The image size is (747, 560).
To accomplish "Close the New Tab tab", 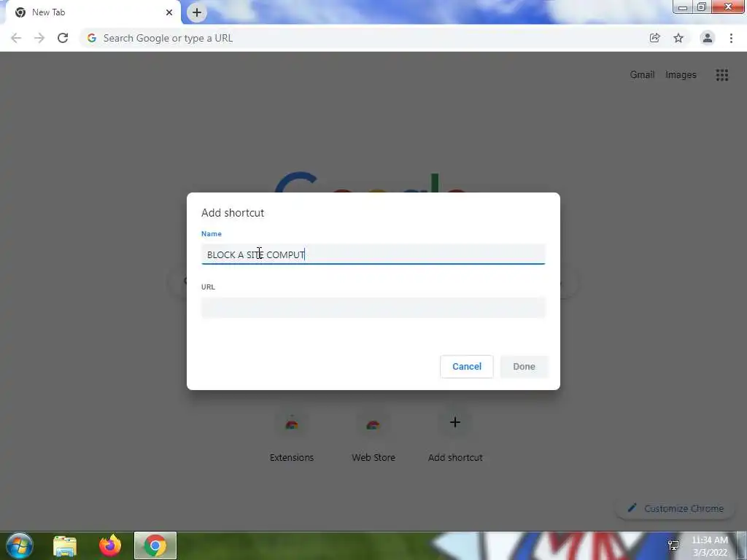I will pos(169,12).
